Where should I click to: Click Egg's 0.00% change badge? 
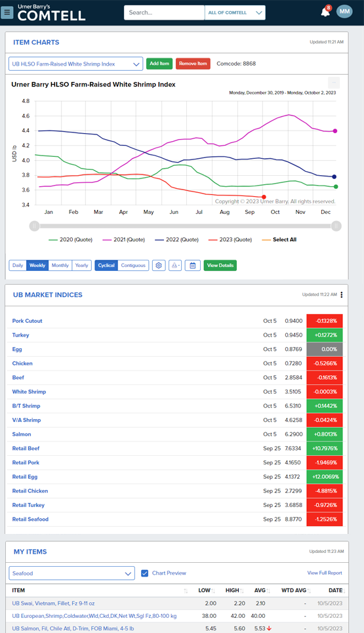tap(325, 349)
